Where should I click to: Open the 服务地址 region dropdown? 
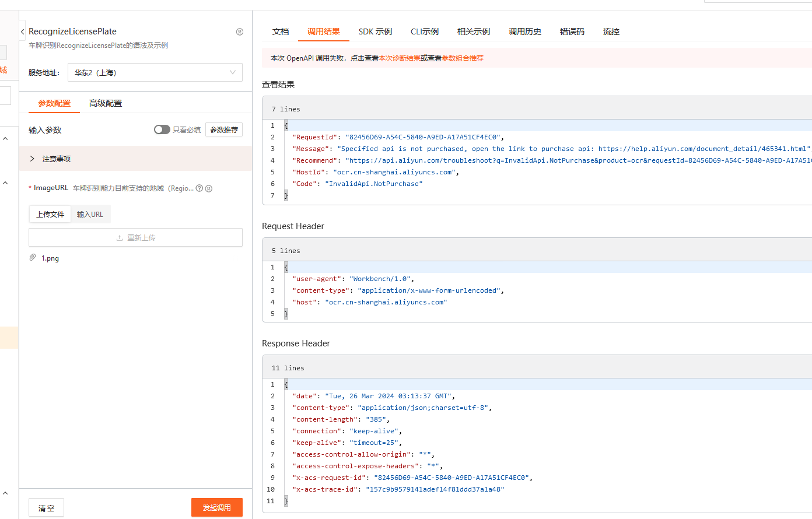pos(155,72)
